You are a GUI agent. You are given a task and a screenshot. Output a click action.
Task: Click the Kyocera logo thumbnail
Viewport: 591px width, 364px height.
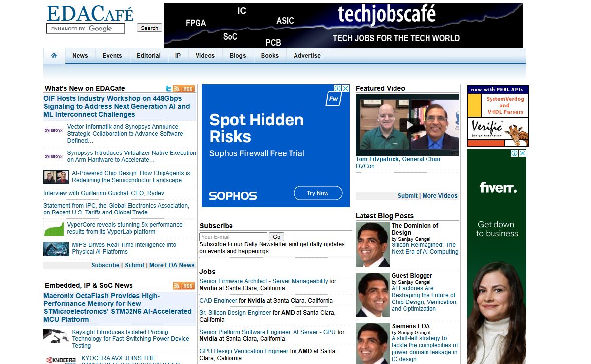pos(61,360)
